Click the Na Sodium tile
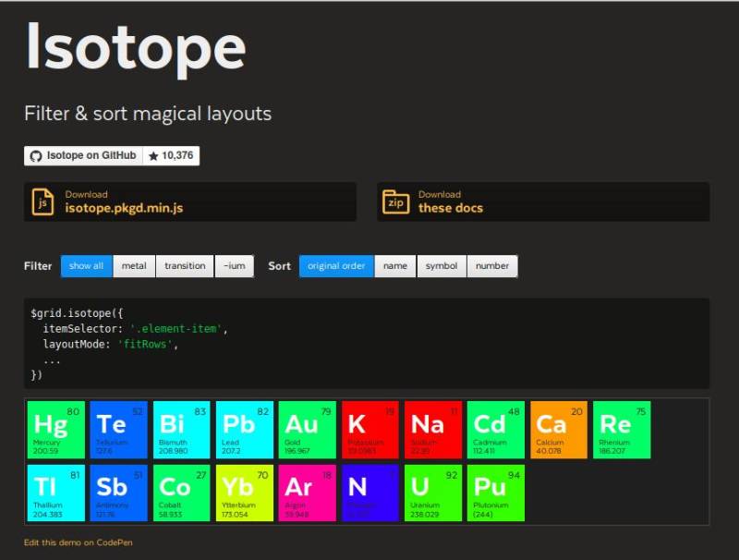739x560 pixels. (x=433, y=430)
